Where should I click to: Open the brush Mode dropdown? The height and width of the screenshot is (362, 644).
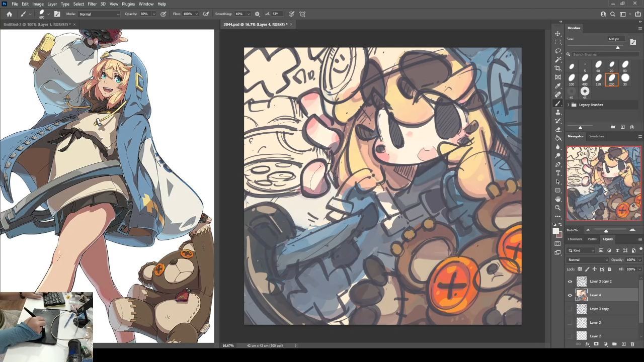coord(99,14)
